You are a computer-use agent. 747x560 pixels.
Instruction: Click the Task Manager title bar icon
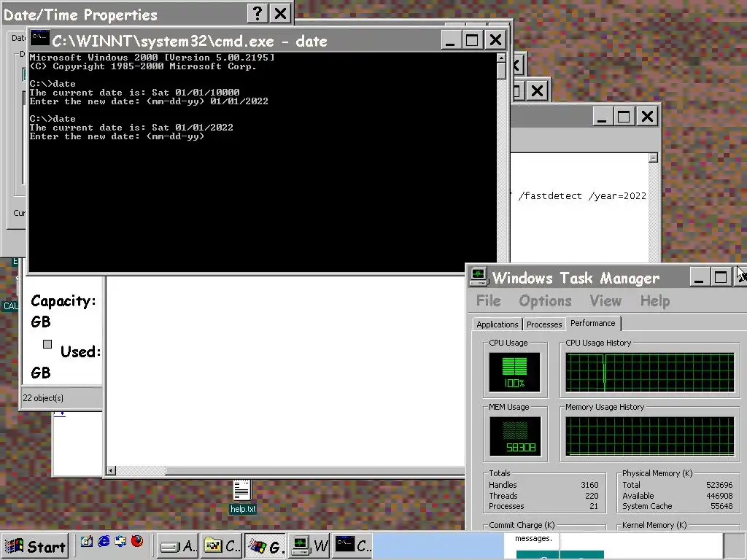(x=479, y=276)
